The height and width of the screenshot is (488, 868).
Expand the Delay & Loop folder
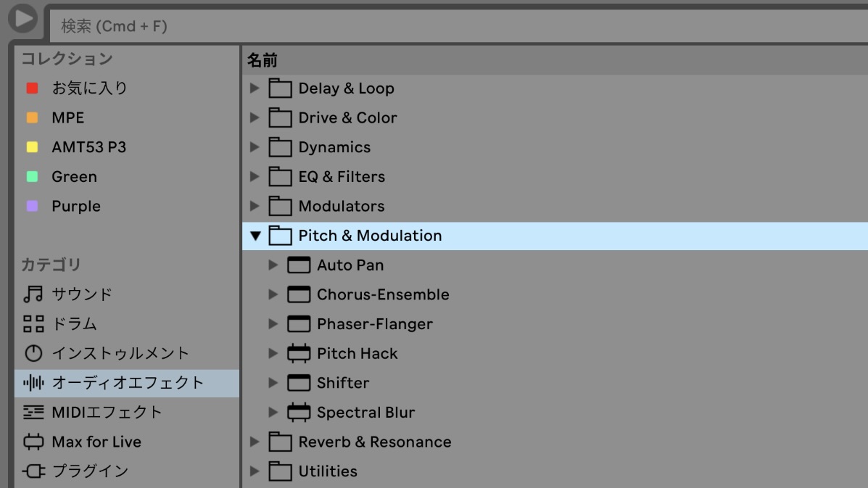coord(255,88)
